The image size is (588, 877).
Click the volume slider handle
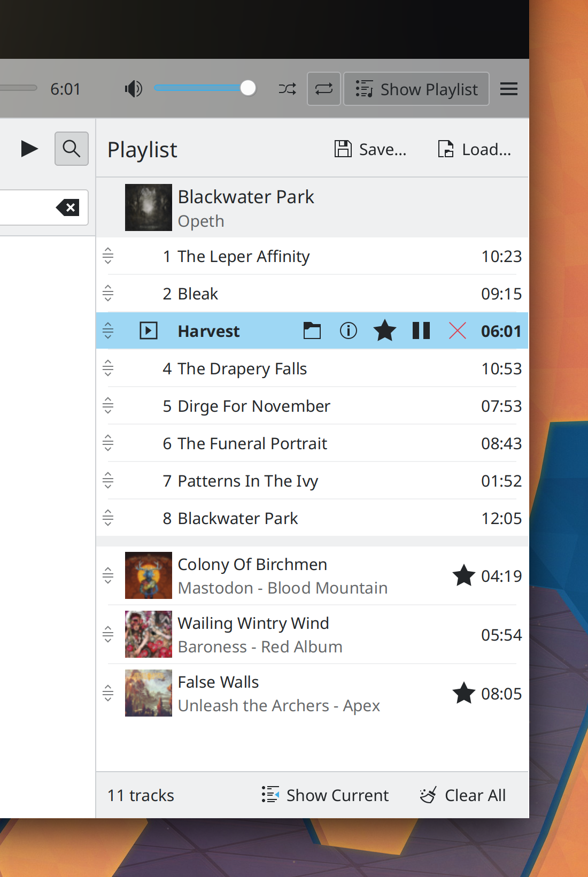tap(248, 88)
